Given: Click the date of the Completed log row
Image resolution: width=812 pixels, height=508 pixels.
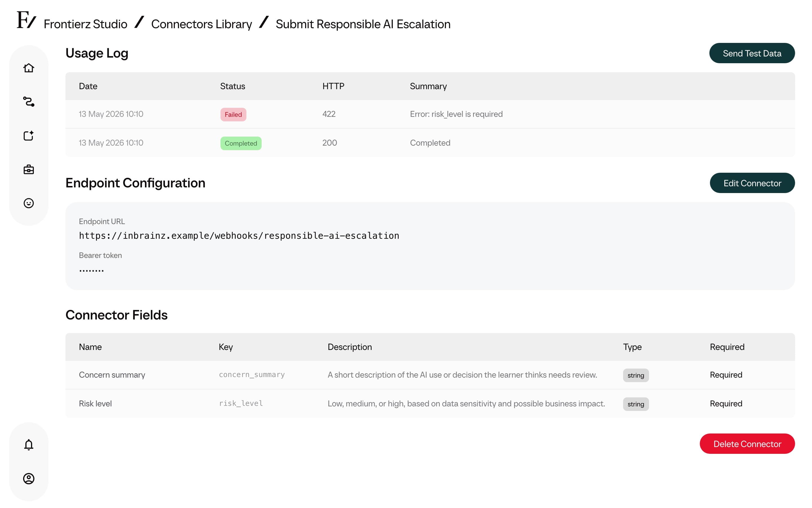Looking at the screenshot, I should tap(111, 143).
